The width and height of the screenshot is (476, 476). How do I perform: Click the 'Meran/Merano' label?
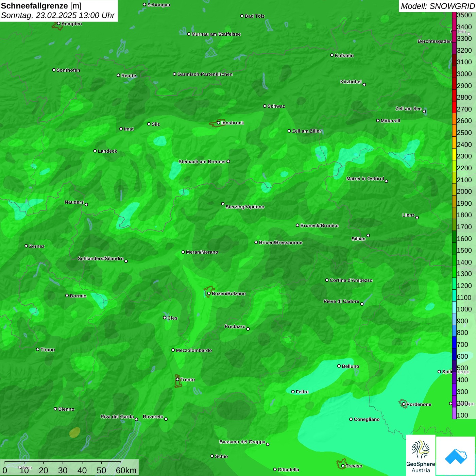202,252
